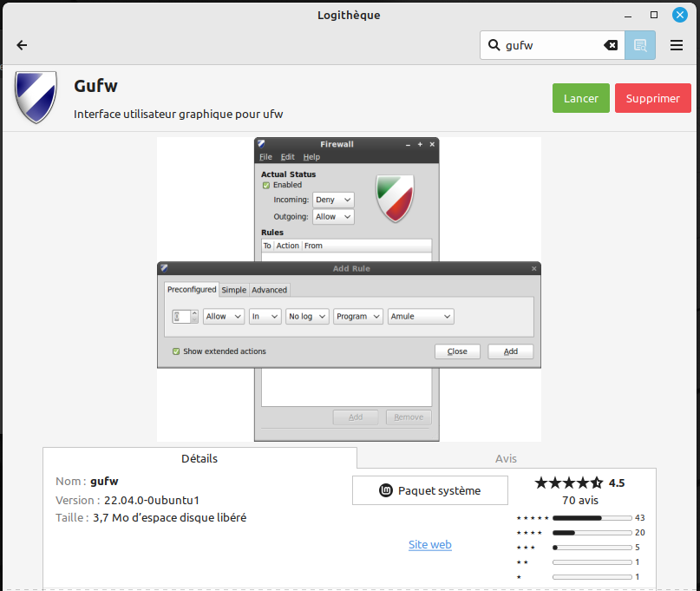This screenshot has width=700, height=591.
Task: Click the Italian flag shield in the screenshot
Action: [394, 199]
